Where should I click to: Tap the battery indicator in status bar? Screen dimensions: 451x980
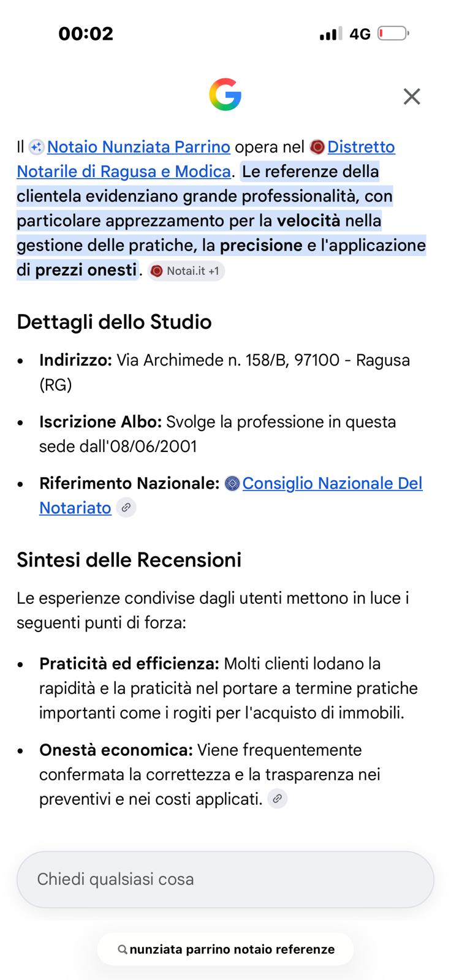point(393,33)
